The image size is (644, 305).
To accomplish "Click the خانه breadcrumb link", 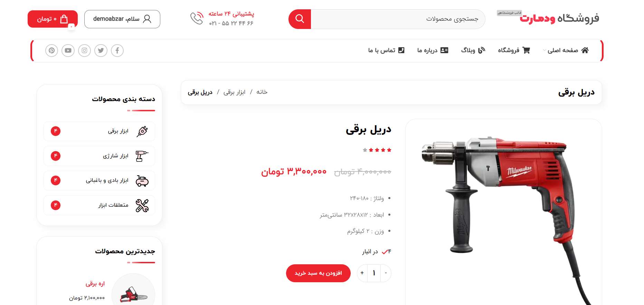I will click(x=262, y=92).
